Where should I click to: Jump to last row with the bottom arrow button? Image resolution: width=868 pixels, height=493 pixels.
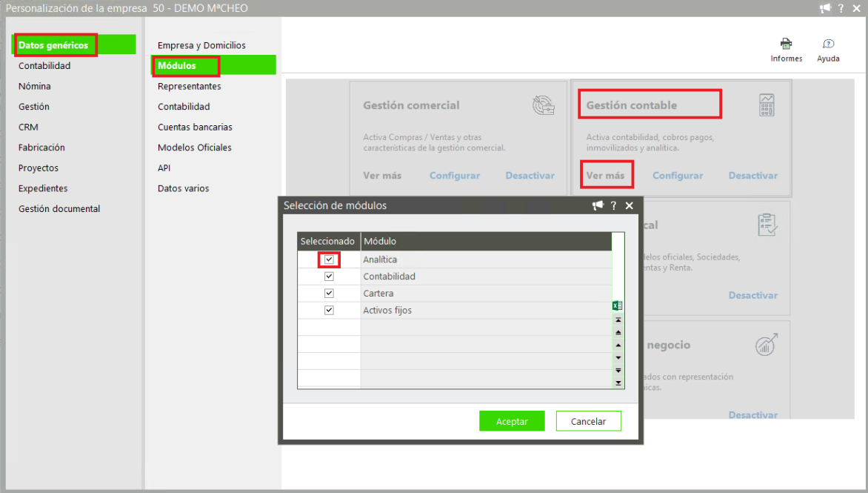click(x=618, y=383)
